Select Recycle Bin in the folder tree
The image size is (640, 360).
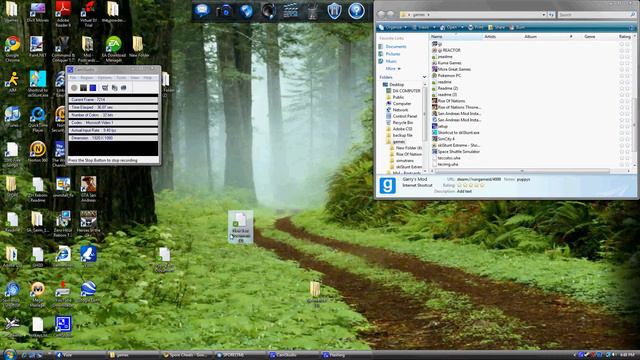[x=402, y=122]
